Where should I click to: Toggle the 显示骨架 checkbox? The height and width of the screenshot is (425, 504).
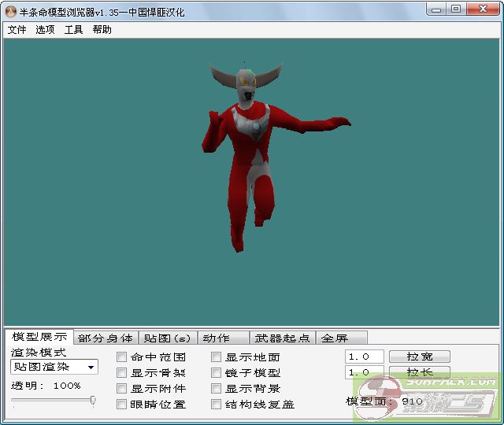pos(122,373)
